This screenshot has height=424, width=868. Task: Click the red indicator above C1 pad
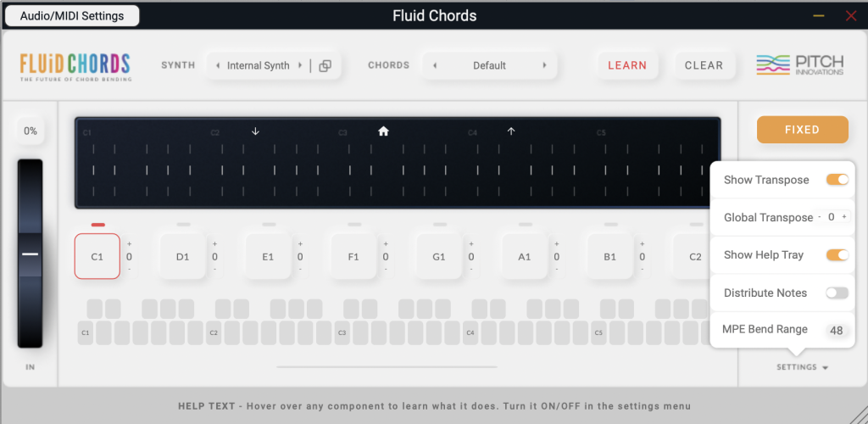click(98, 224)
